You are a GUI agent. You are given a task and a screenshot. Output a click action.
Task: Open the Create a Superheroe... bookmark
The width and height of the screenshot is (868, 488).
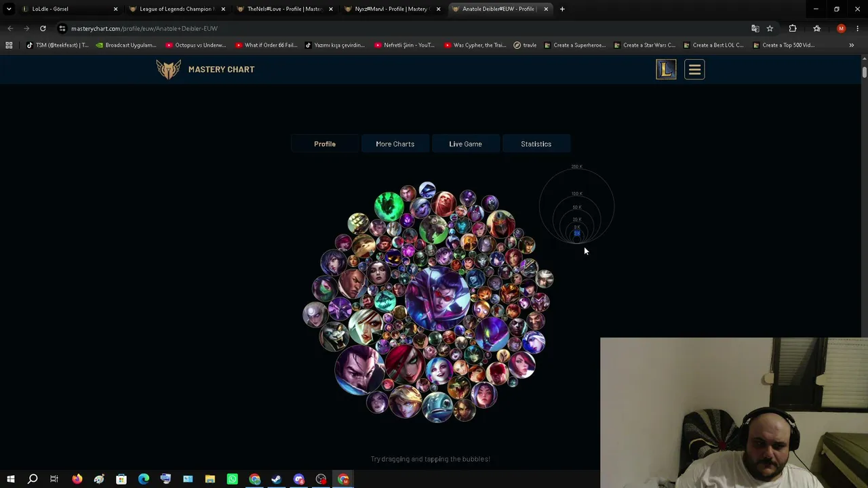point(575,45)
